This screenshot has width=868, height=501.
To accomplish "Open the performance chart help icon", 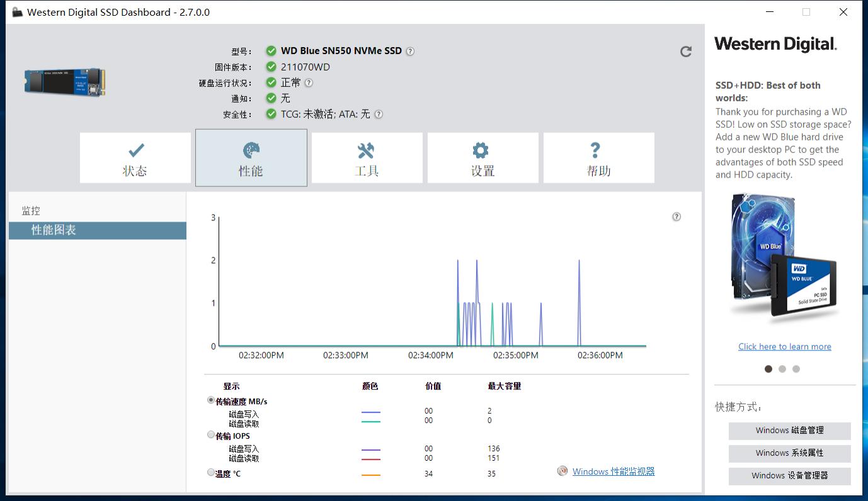I will (x=677, y=217).
